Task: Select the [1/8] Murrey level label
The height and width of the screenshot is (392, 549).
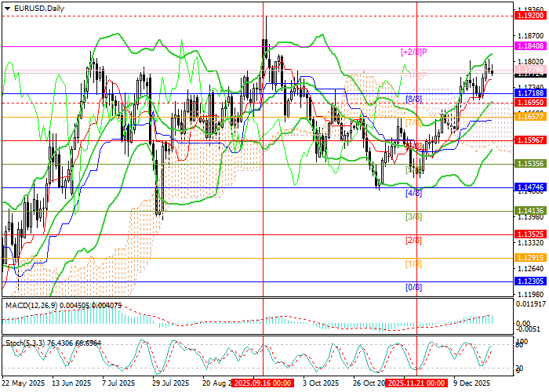Action: coord(413,264)
